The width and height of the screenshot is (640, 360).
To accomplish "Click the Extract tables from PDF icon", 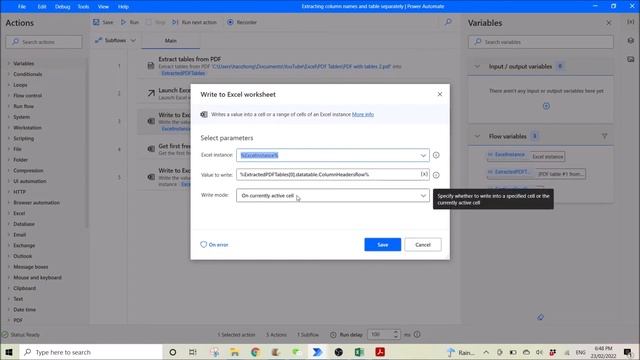I will [x=151, y=65].
